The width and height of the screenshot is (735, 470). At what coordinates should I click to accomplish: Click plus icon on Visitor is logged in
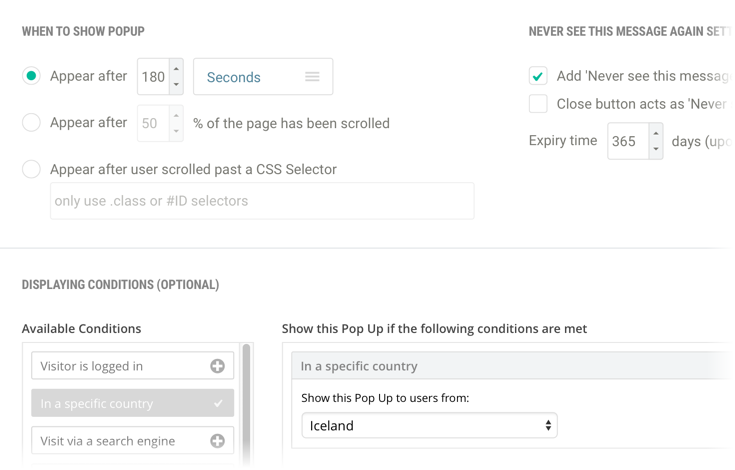tap(217, 366)
